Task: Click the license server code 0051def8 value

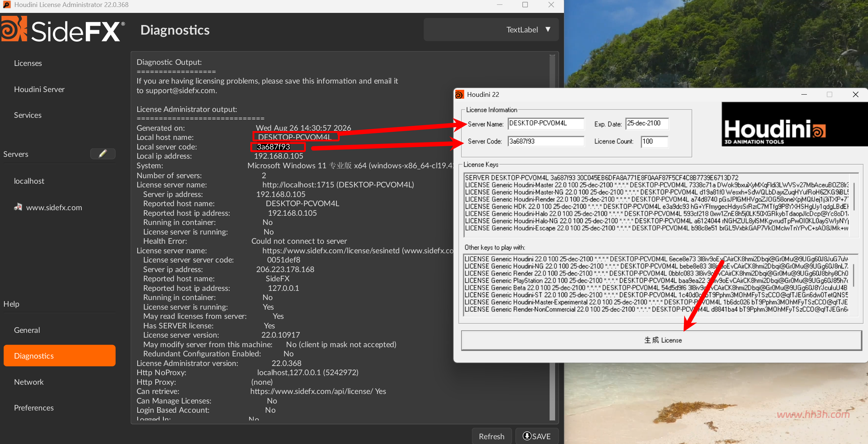Action: (284, 260)
